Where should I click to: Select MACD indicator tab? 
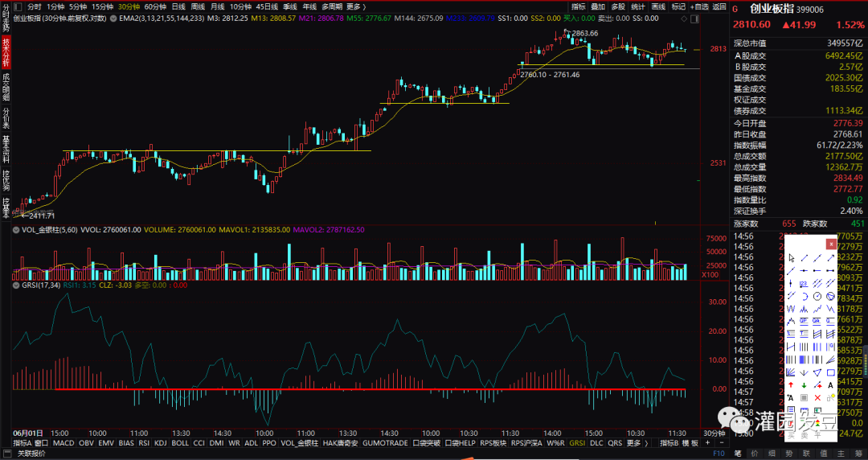pyautogui.click(x=63, y=443)
